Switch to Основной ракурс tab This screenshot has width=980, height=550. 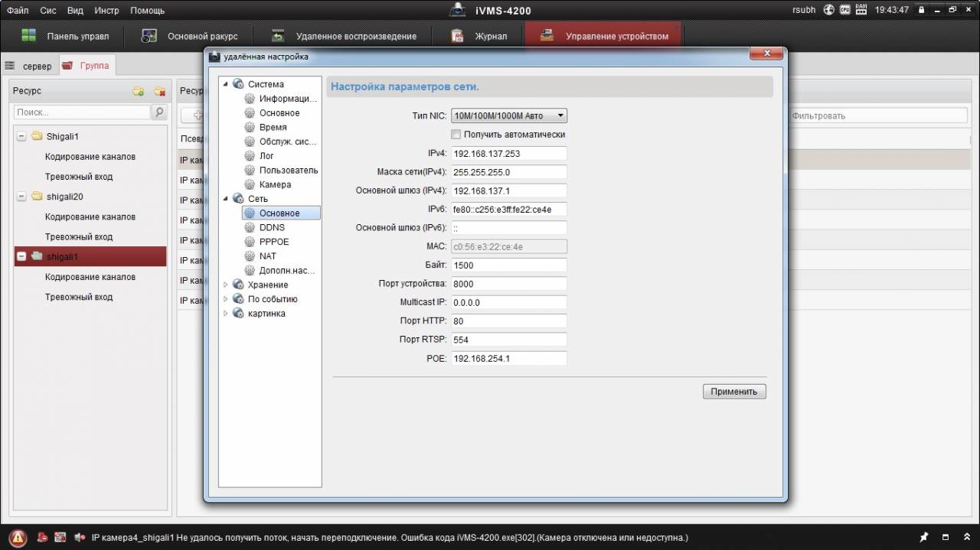tap(190, 36)
